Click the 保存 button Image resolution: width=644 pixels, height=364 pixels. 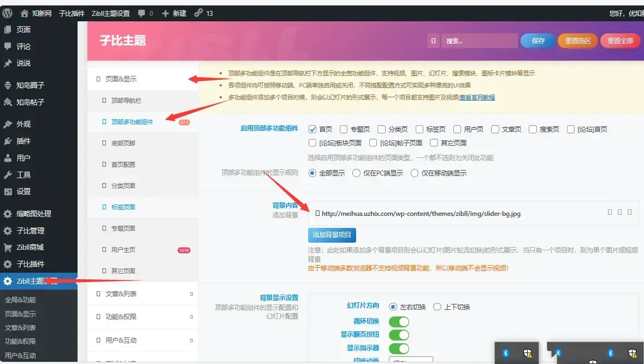538,40
